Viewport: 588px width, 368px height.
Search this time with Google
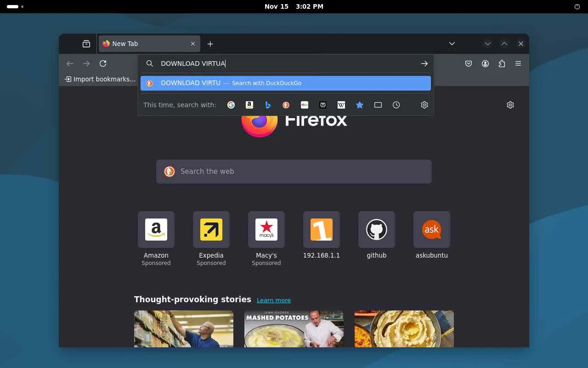pyautogui.click(x=231, y=105)
